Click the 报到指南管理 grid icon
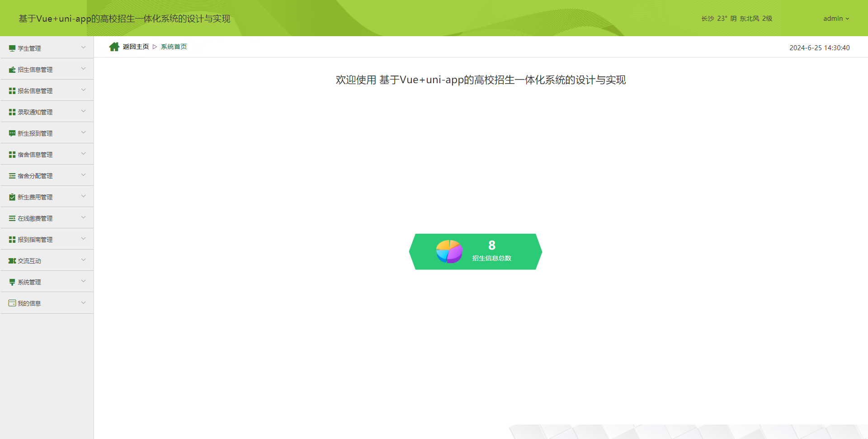The height and width of the screenshot is (439, 868). (12, 239)
